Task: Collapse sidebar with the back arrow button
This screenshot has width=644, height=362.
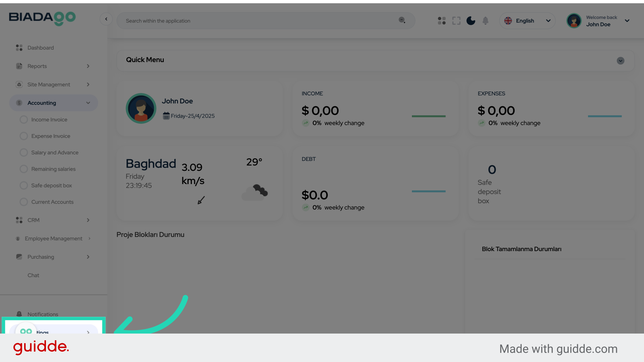Action: coord(106,19)
